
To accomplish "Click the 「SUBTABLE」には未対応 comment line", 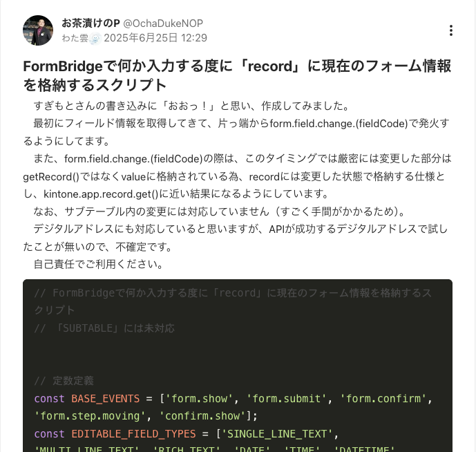I will click(104, 328).
